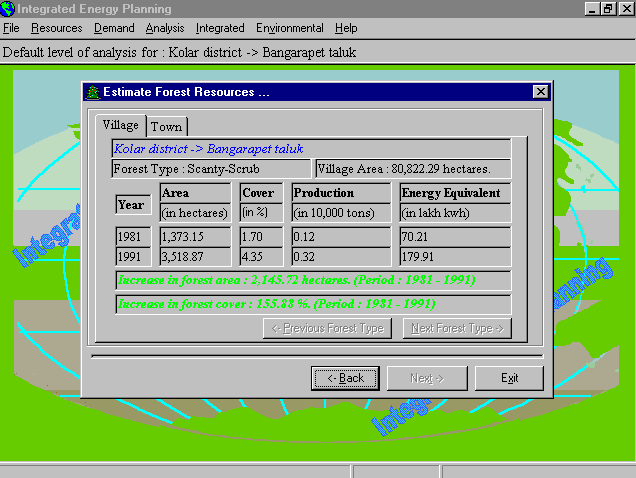
Task: Click the globe icon in the main title bar
Action: (8, 8)
